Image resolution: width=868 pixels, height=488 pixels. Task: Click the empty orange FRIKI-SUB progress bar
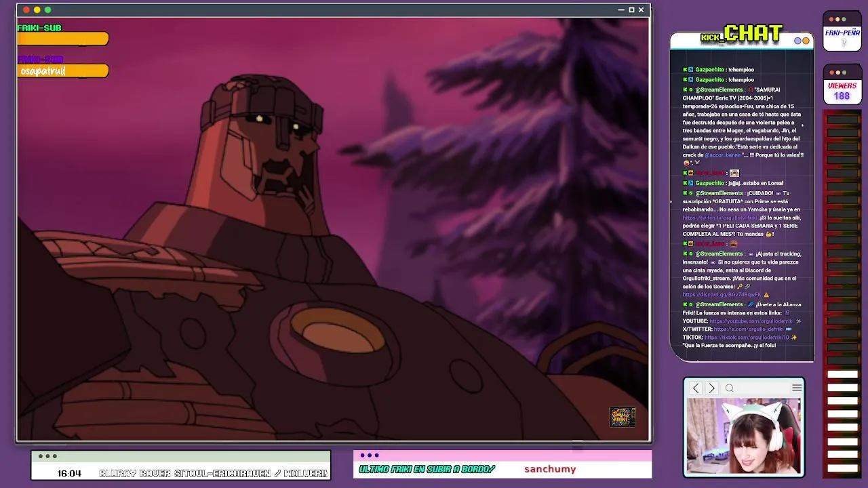point(63,39)
